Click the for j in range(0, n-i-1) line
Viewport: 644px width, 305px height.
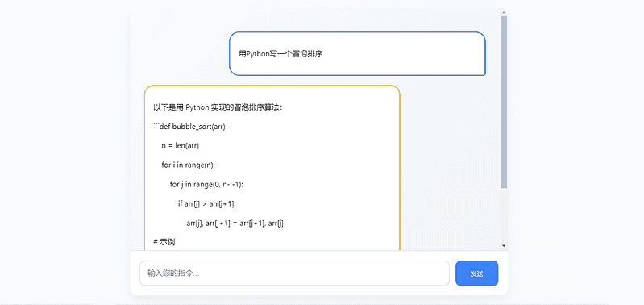(x=206, y=185)
